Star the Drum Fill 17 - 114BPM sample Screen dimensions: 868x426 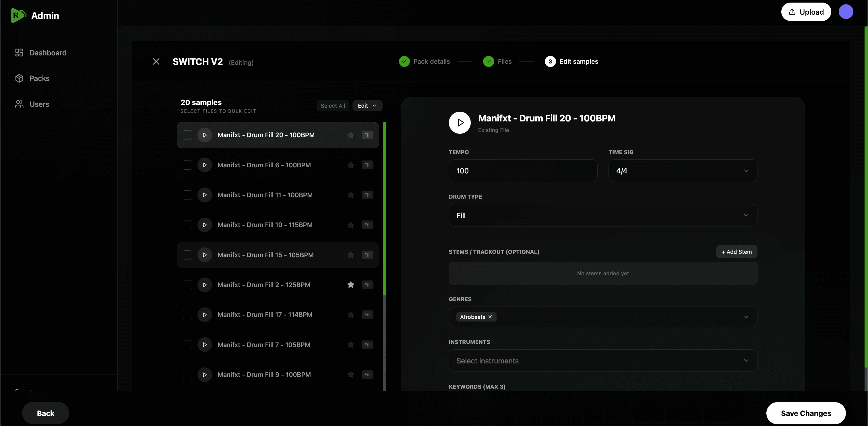[x=350, y=314]
